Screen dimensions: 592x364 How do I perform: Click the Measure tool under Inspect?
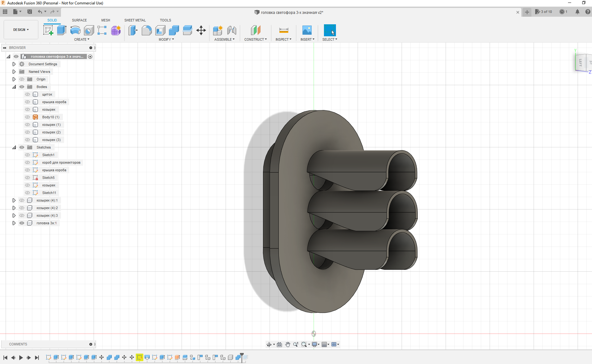tap(284, 30)
